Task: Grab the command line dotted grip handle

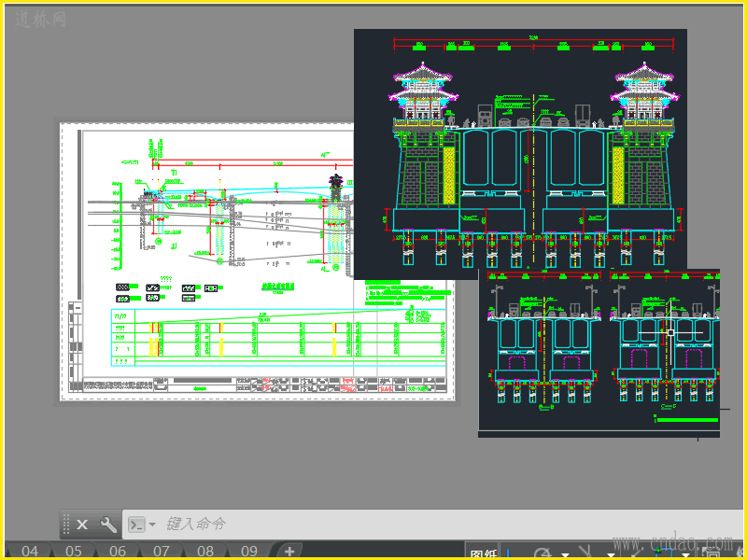Action: pos(66,525)
